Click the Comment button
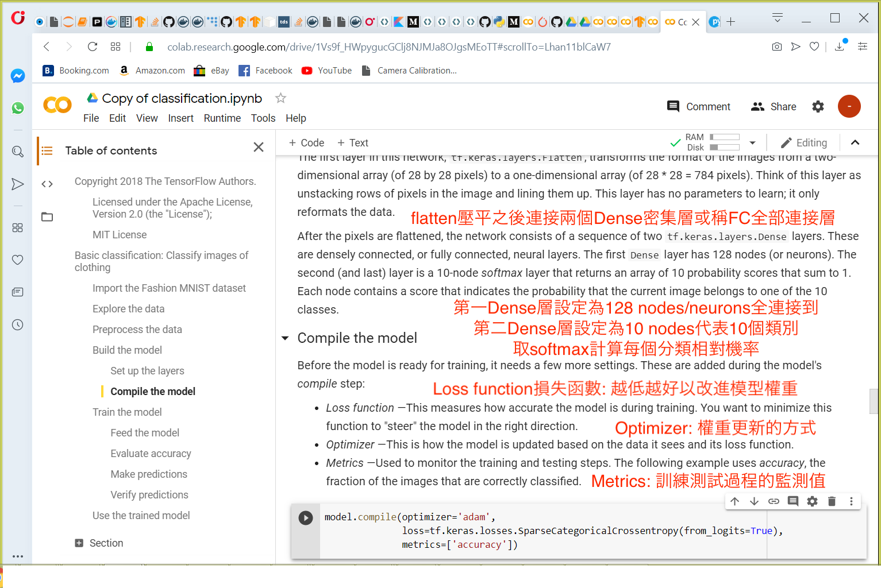Screen dimensions: 881x588 [x=698, y=106]
